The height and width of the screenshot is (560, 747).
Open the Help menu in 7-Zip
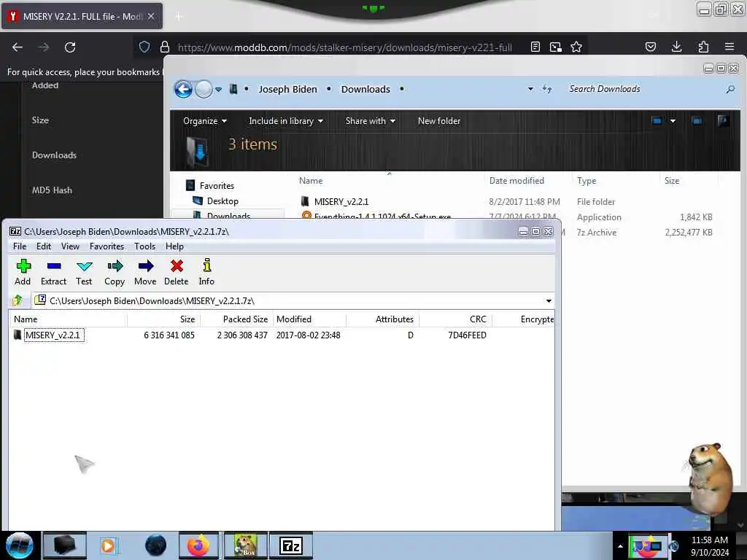174,246
